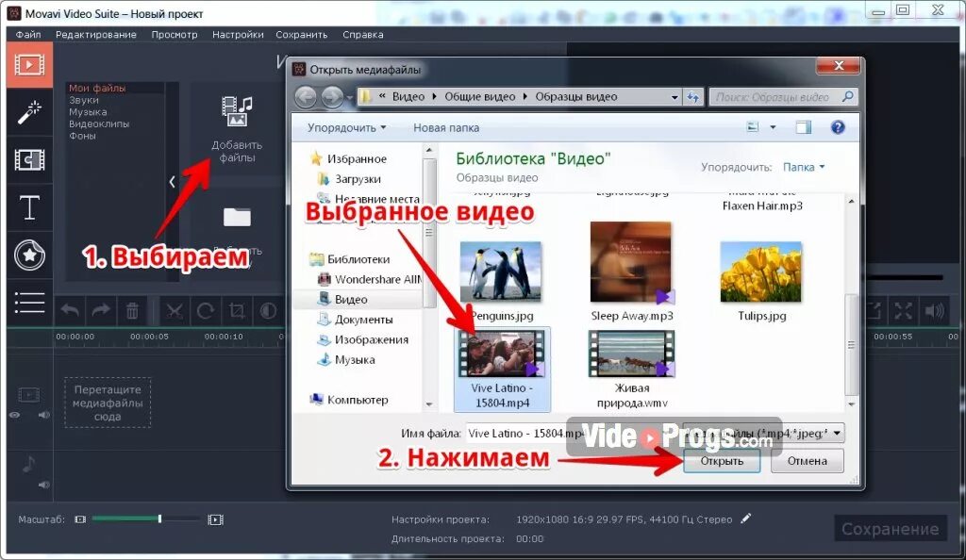The width and height of the screenshot is (966, 560).
Task: Click the Отмена button
Action: pos(807,461)
